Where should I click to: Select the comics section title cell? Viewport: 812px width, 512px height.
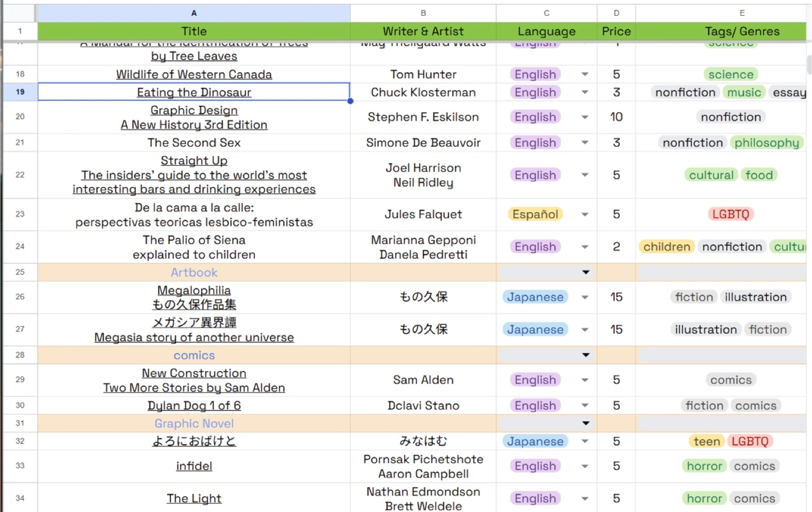(x=194, y=355)
